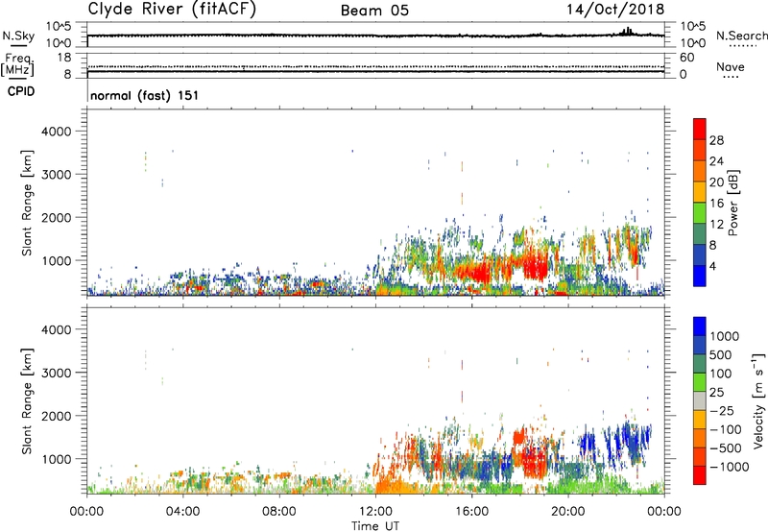Click the 'Velocity [m s-1]' colorbar title
Viewport: 768px width, 532px height.
(x=758, y=400)
